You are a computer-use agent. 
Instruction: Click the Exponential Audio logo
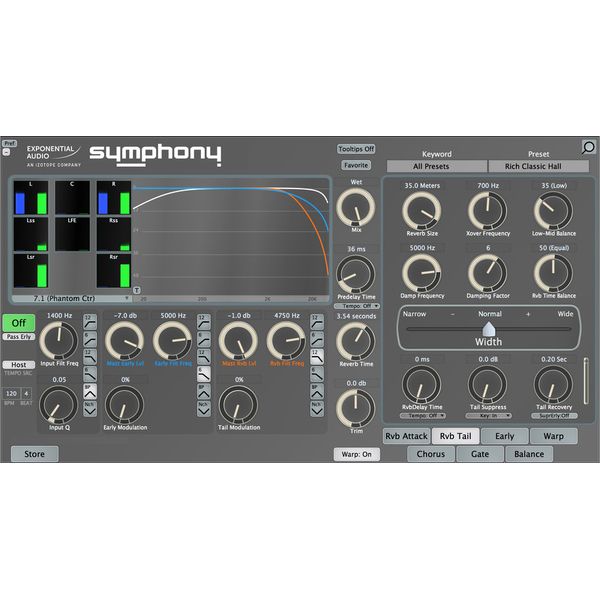tap(54, 156)
